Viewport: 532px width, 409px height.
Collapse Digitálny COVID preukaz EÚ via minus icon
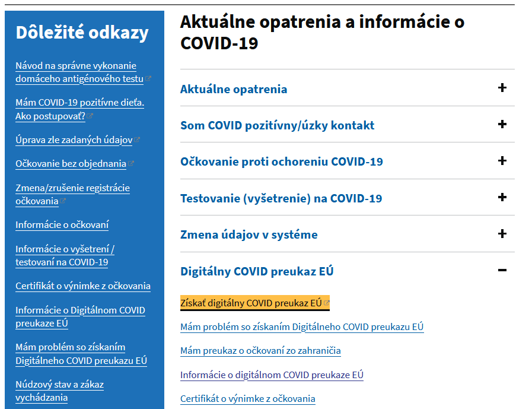(x=502, y=271)
